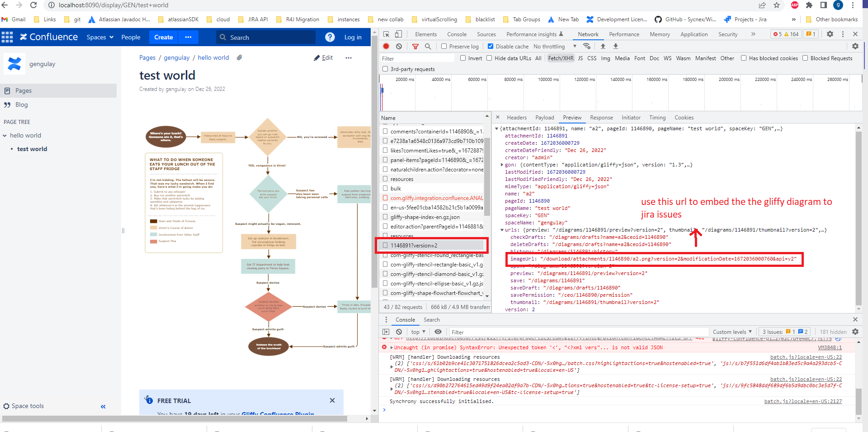Uncheck the Disable cache checkbox

(491, 46)
